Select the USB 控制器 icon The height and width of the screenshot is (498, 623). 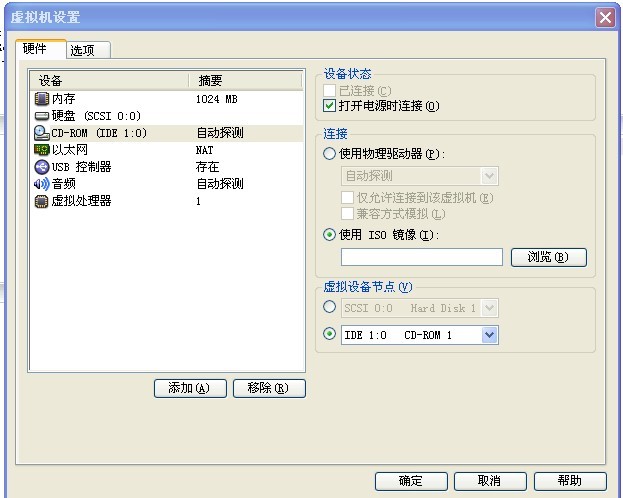pyautogui.click(x=41, y=166)
